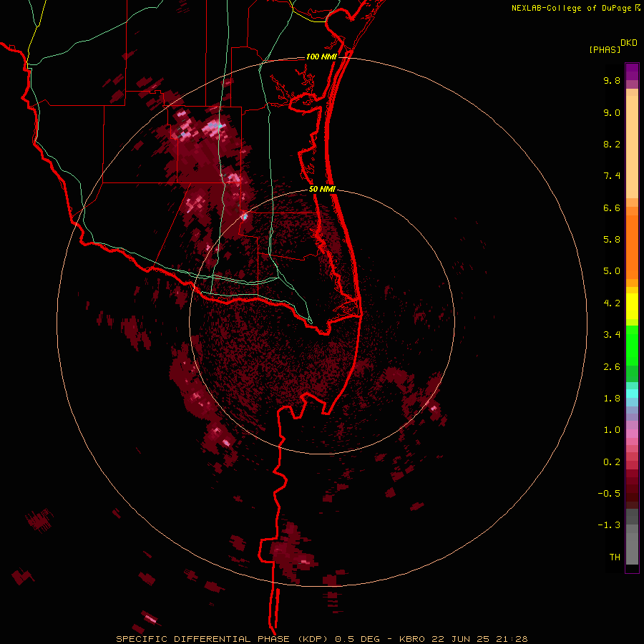The image size is (644, 644).
Task: Click the 7.4 value on the color scale
Action: (612, 176)
